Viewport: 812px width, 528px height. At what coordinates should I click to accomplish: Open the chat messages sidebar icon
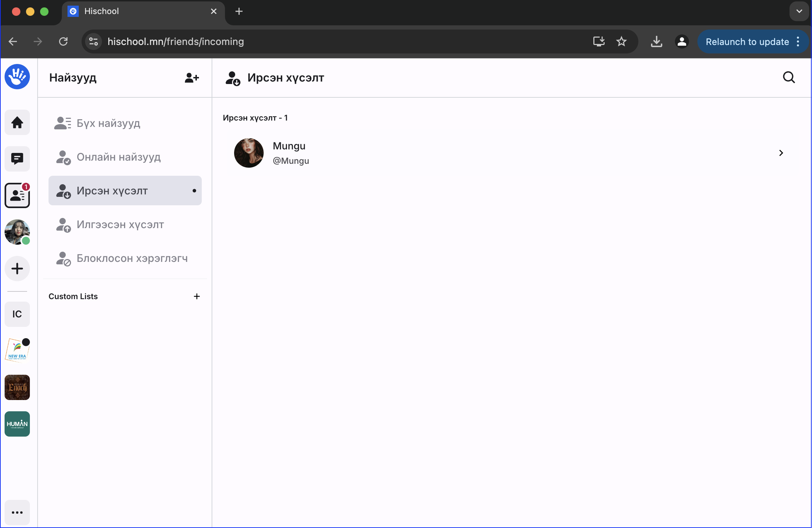(x=17, y=159)
